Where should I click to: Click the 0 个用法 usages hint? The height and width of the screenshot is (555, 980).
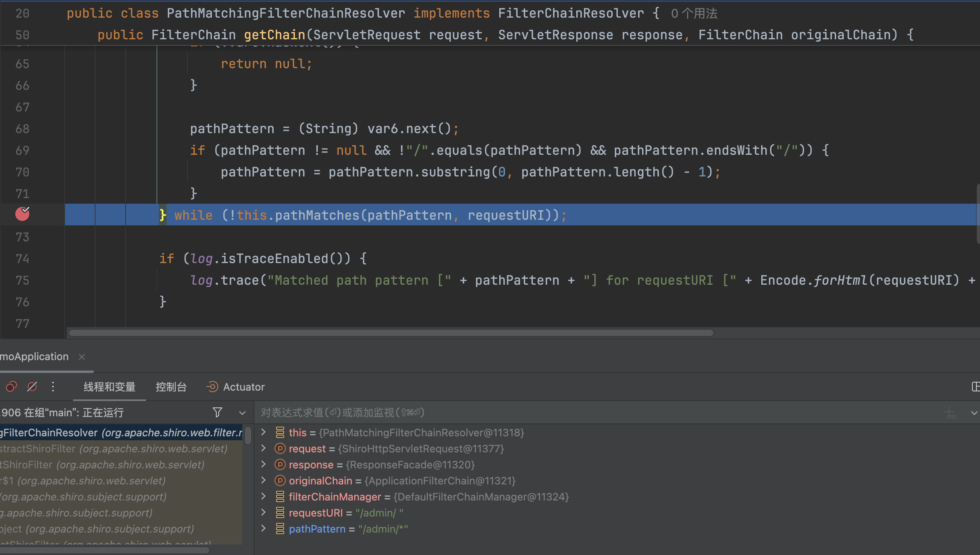pos(694,13)
